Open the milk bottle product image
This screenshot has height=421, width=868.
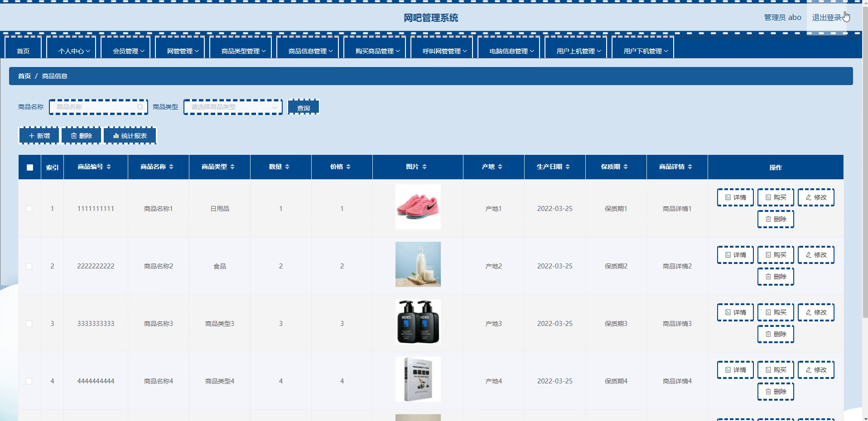click(x=418, y=264)
